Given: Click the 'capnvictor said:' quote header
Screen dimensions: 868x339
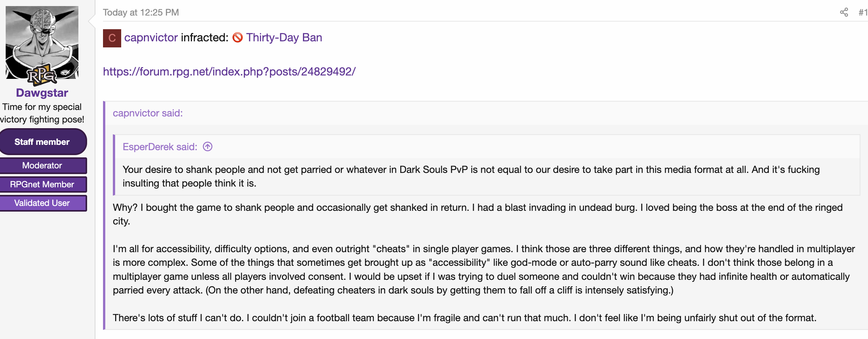Looking at the screenshot, I should [x=148, y=113].
